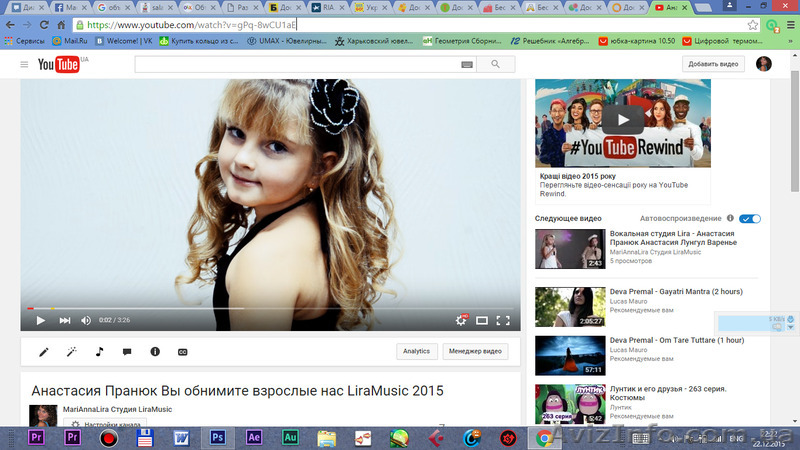Click the play button in video player

pyautogui.click(x=41, y=321)
